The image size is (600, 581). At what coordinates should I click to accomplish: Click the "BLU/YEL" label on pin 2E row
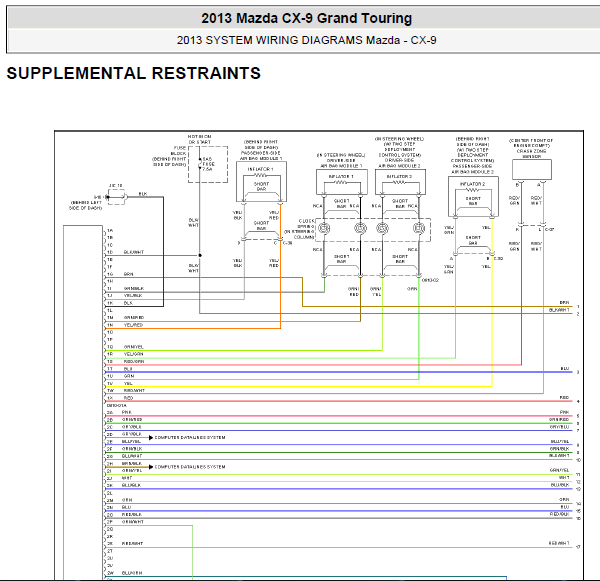pyautogui.click(x=131, y=441)
